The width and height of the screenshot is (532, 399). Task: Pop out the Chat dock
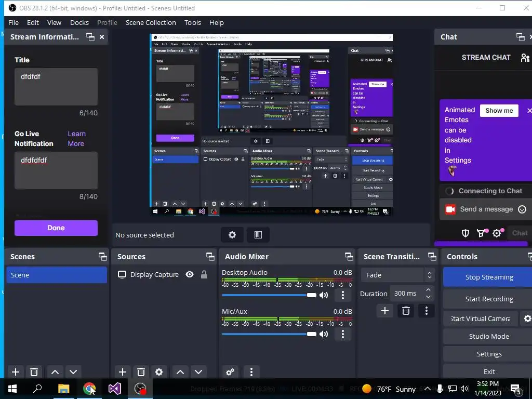point(520,37)
